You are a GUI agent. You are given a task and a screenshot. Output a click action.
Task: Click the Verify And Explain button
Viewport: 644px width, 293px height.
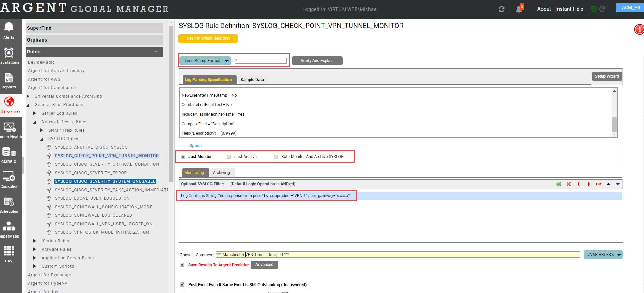click(x=317, y=61)
